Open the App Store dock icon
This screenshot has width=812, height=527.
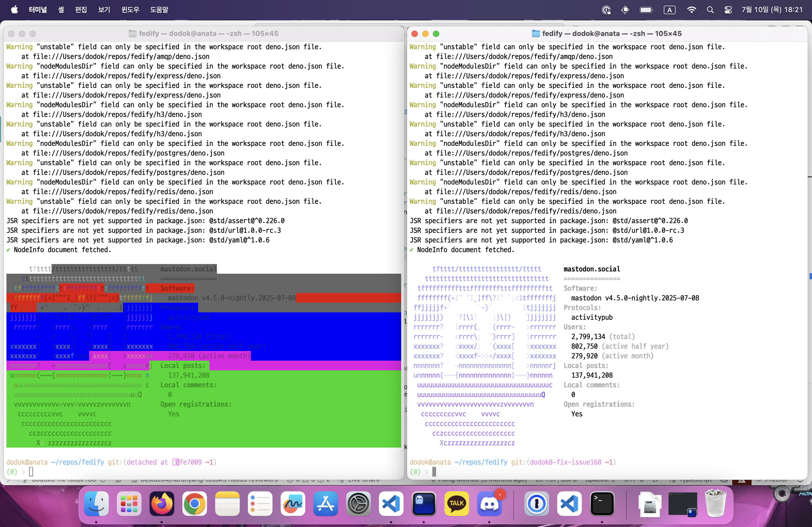click(x=325, y=504)
